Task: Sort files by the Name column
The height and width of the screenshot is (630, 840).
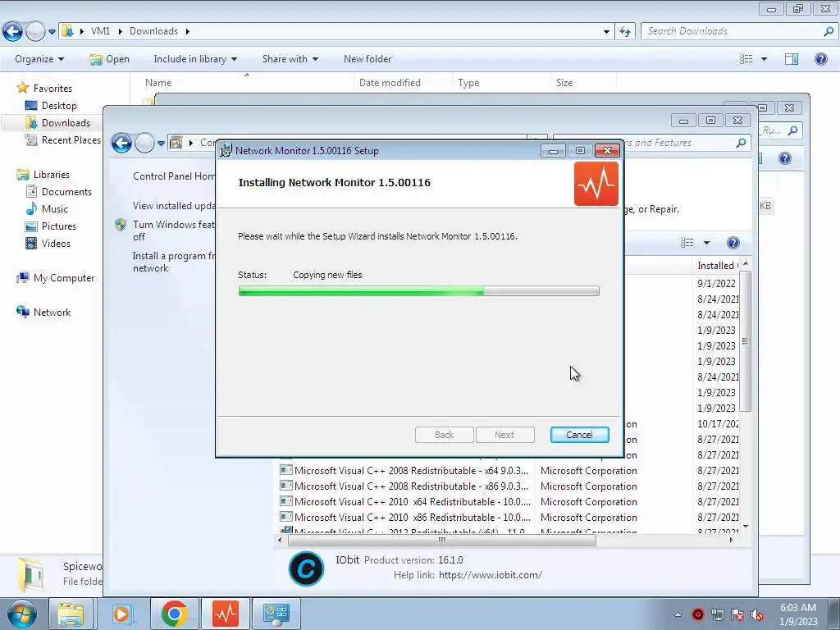Action: 158,83
